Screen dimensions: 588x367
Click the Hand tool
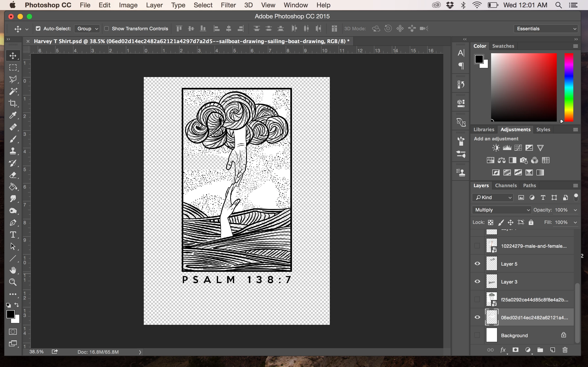pos(13,270)
